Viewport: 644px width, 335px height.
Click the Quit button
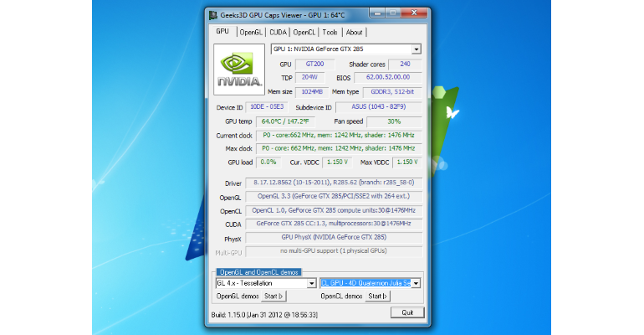tap(407, 312)
